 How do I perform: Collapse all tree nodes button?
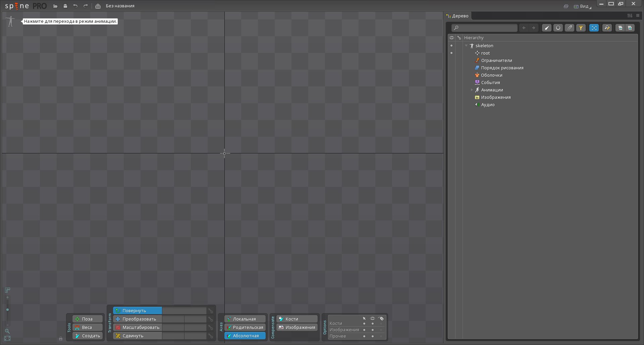[620, 28]
